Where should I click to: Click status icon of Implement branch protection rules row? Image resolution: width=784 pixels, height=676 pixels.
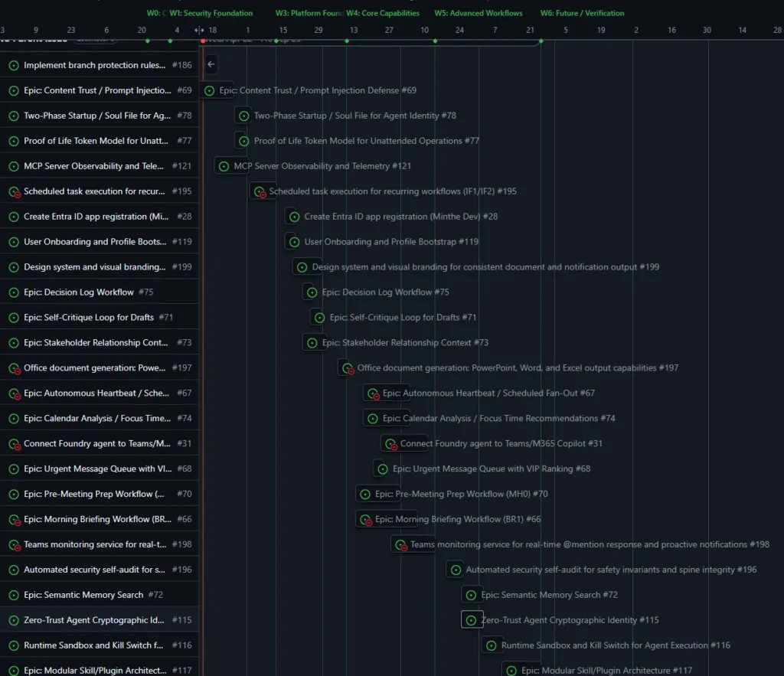[14, 66]
